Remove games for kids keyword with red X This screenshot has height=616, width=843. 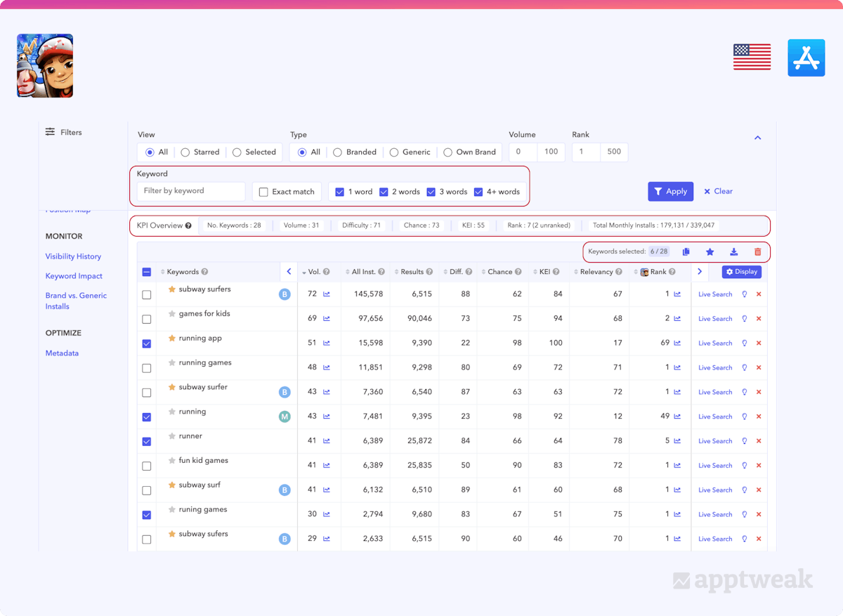tap(759, 319)
